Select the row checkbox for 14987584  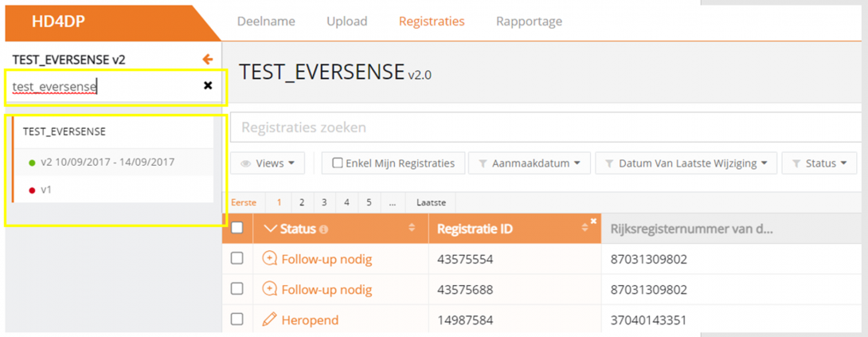click(x=237, y=319)
